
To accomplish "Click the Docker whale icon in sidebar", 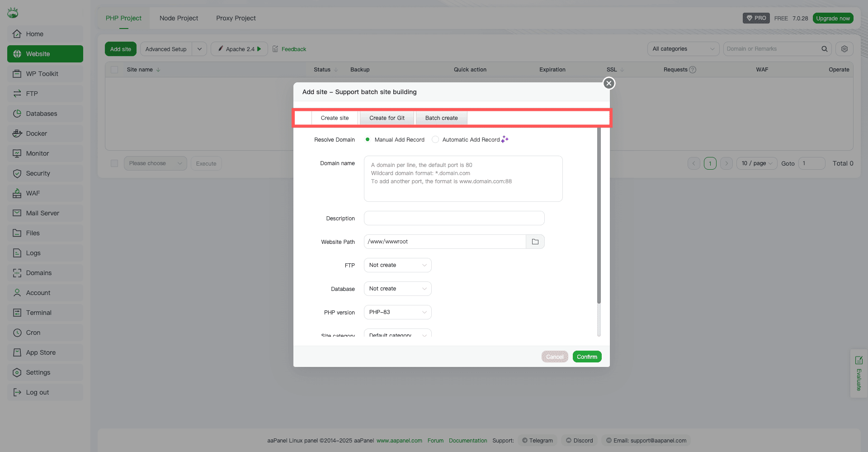I will [x=17, y=133].
